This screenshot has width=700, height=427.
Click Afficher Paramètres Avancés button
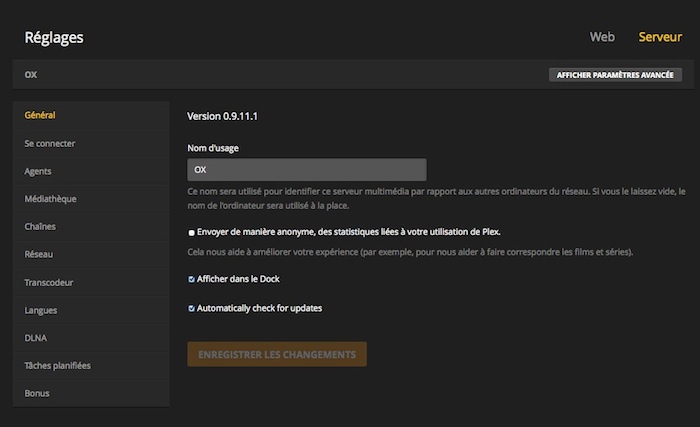click(x=615, y=75)
